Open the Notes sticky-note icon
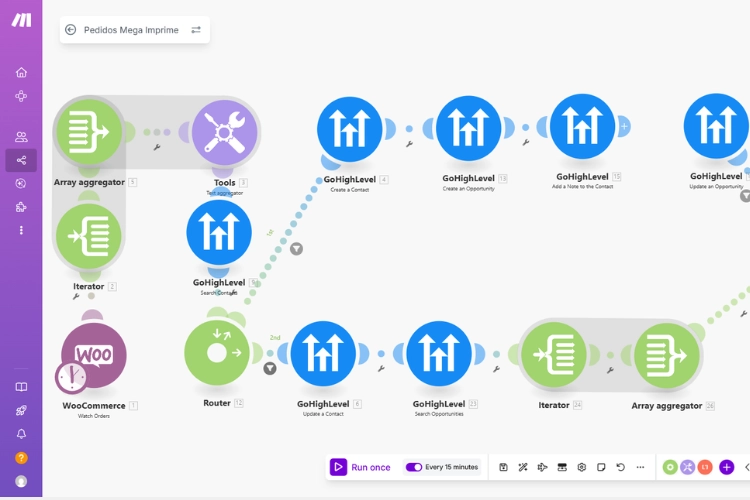 (601, 467)
